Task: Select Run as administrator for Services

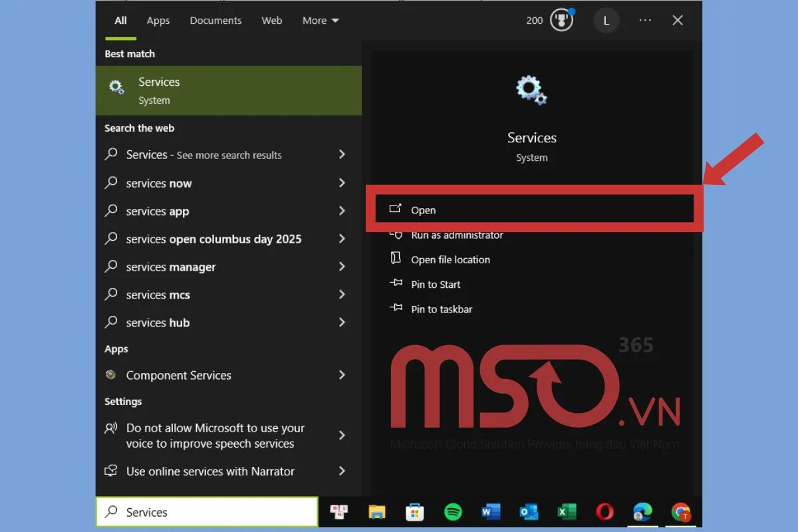Action: coord(457,235)
